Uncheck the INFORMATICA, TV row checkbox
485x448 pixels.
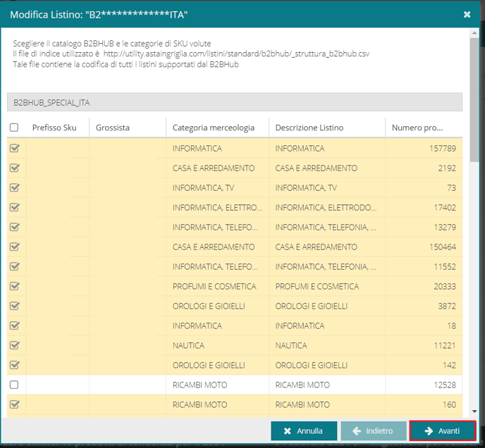(x=14, y=187)
